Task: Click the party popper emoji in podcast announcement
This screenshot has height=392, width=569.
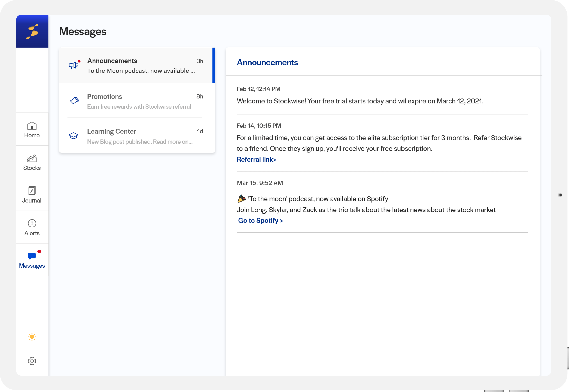Action: click(242, 198)
